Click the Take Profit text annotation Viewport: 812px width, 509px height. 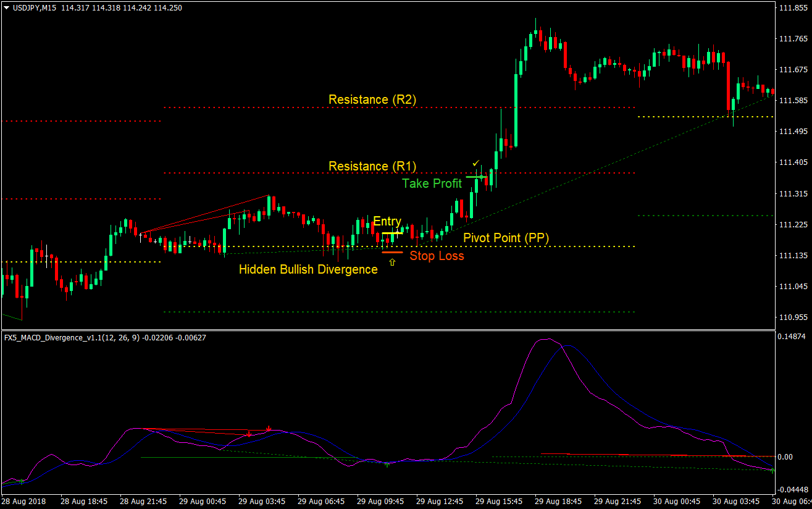432,183
